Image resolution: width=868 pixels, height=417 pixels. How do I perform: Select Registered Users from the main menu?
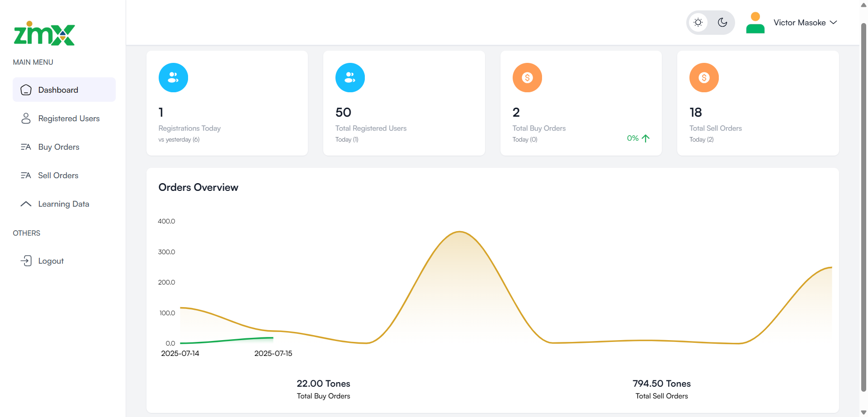[69, 118]
